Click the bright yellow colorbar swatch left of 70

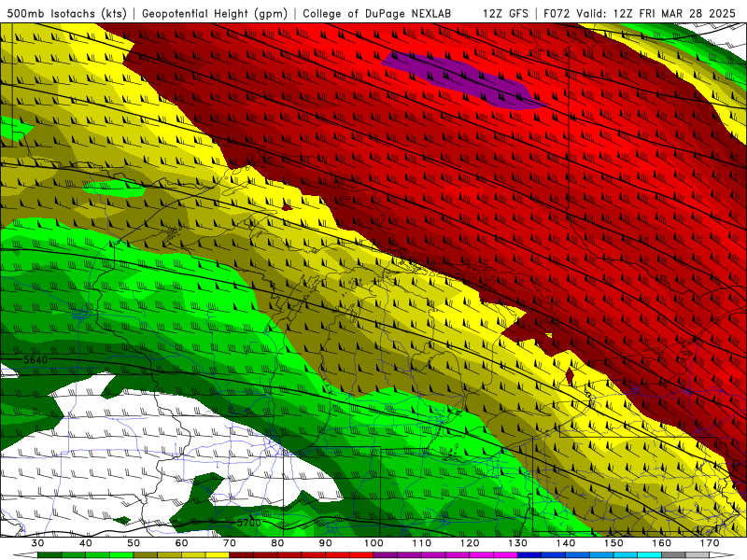point(218,555)
